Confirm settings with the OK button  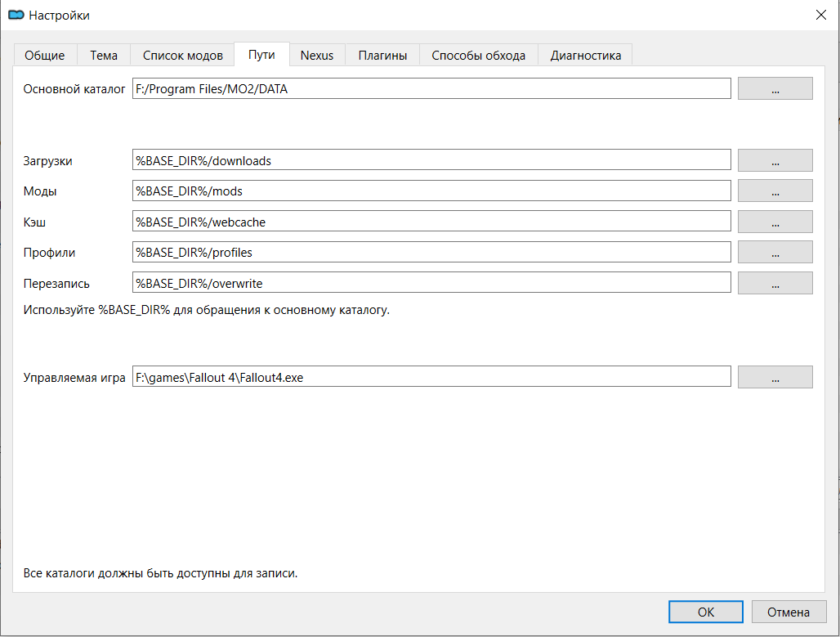point(705,612)
